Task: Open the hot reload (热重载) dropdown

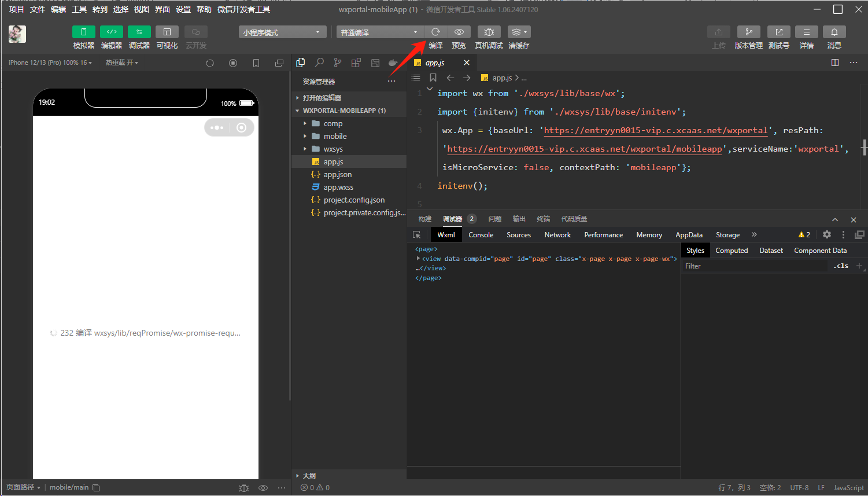Action: click(x=122, y=63)
